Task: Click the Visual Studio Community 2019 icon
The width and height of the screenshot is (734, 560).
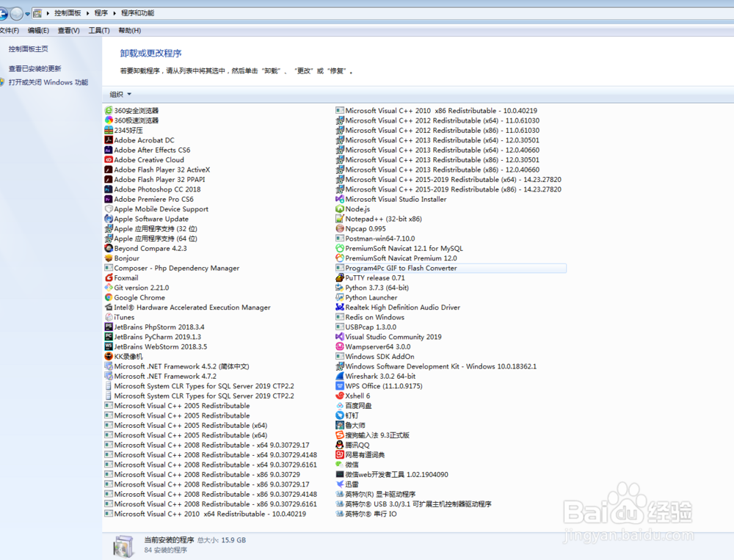Action: point(340,337)
